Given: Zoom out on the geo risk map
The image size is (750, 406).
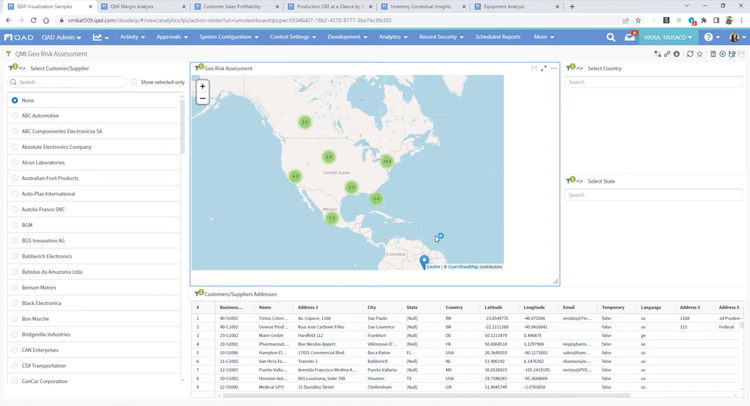Looking at the screenshot, I should [x=202, y=99].
